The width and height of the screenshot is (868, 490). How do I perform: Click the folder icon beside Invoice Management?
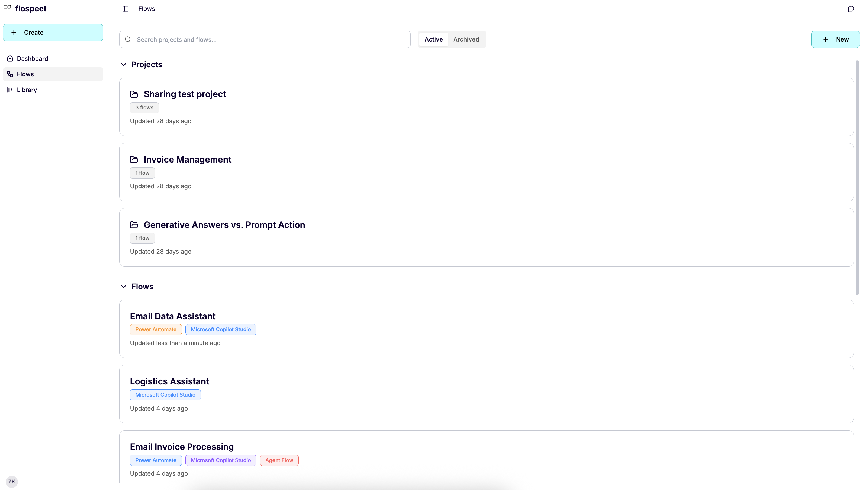tap(134, 159)
